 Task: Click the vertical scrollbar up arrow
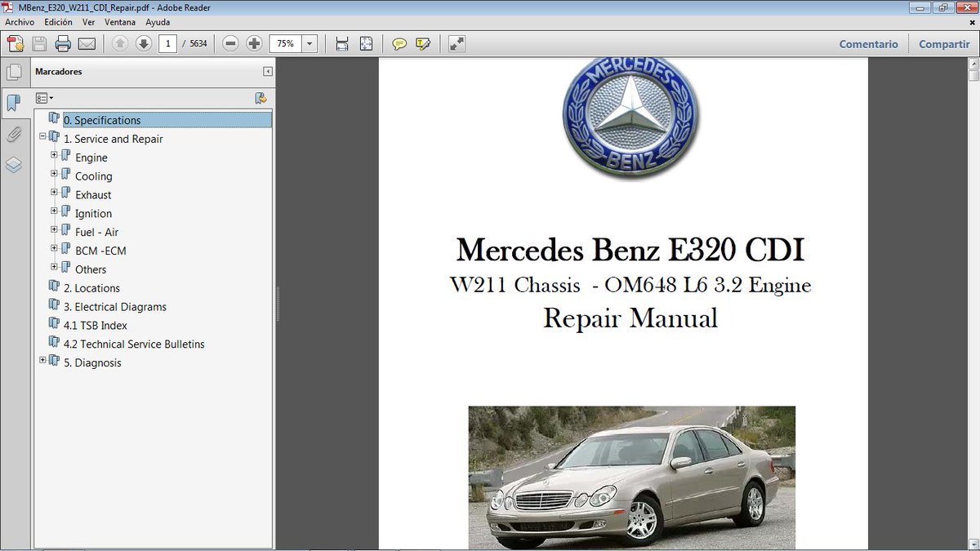point(973,64)
